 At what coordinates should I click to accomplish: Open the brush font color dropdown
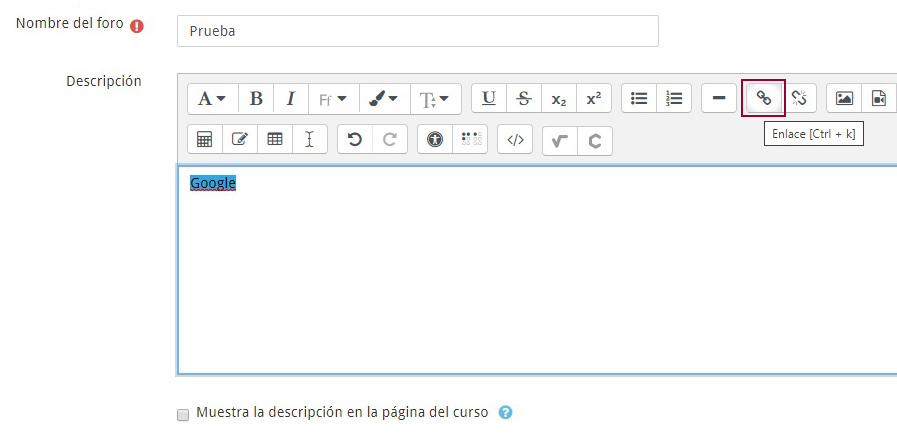(x=384, y=99)
